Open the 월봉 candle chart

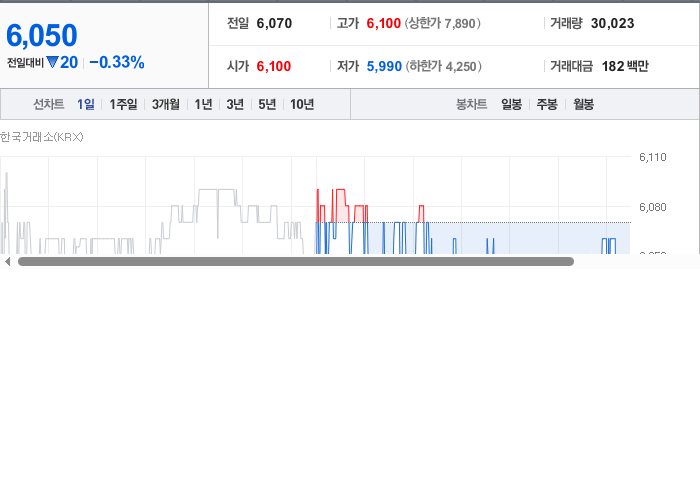pyautogui.click(x=583, y=104)
